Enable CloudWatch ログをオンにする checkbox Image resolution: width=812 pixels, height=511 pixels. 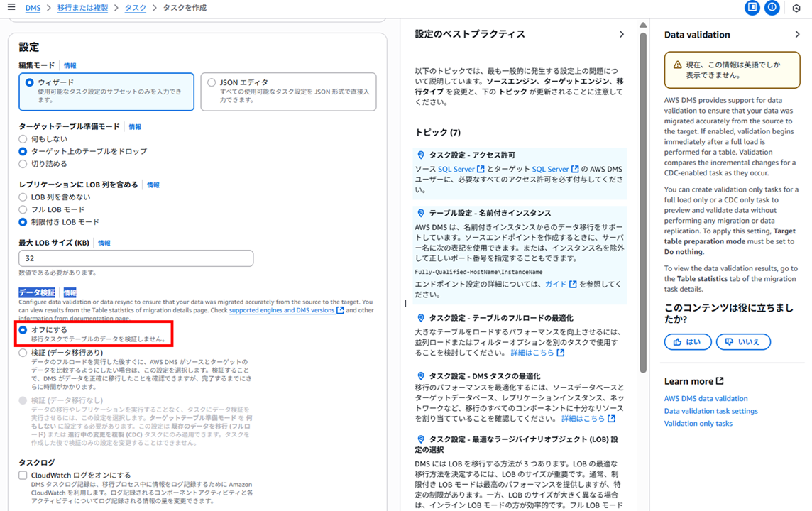tap(23, 475)
